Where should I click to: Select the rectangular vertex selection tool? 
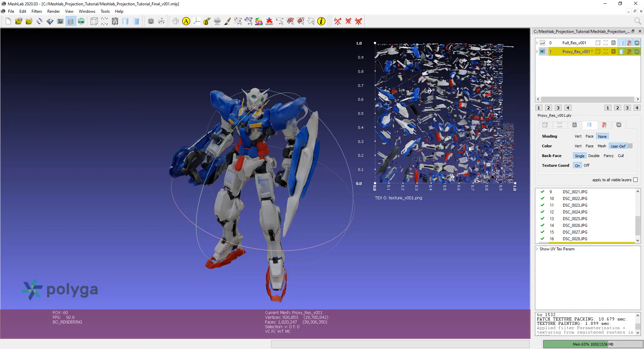tap(280, 21)
